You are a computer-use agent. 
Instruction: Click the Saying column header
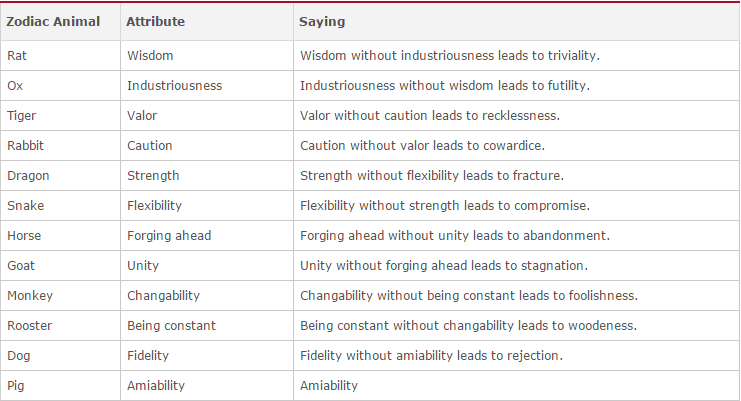tap(323, 21)
